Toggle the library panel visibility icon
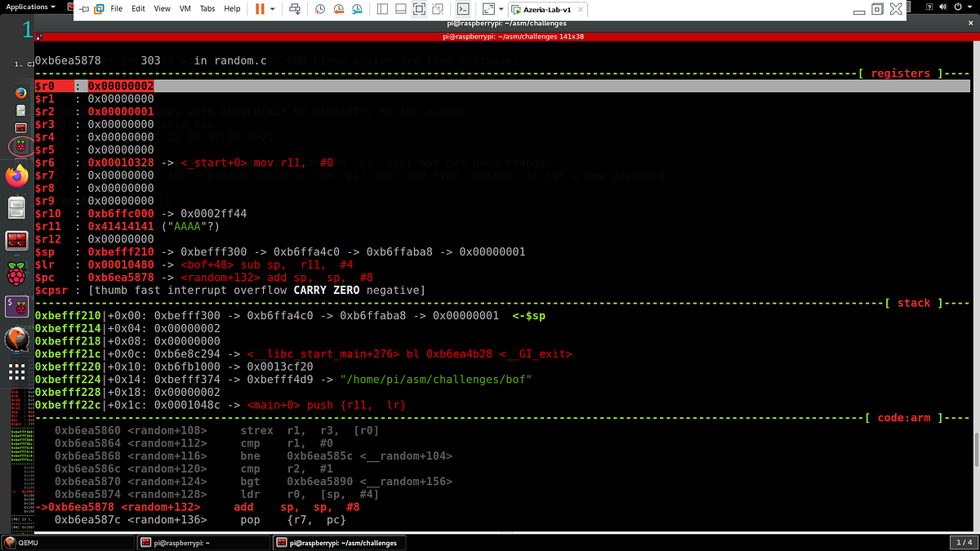This screenshot has width=980, height=551. click(x=382, y=8)
